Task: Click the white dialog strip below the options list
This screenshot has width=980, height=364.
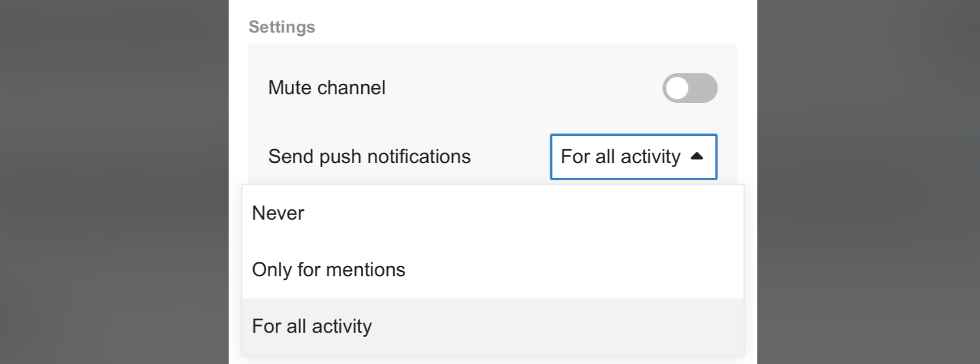Action: click(492, 360)
